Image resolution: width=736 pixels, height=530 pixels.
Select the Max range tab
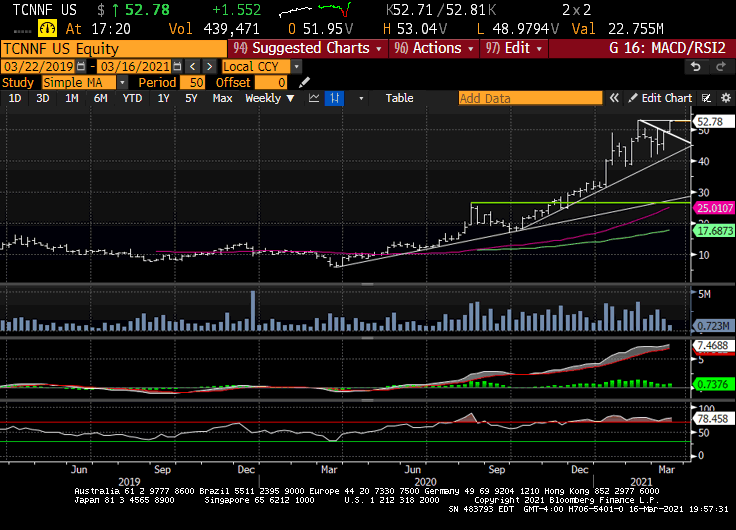[222, 98]
